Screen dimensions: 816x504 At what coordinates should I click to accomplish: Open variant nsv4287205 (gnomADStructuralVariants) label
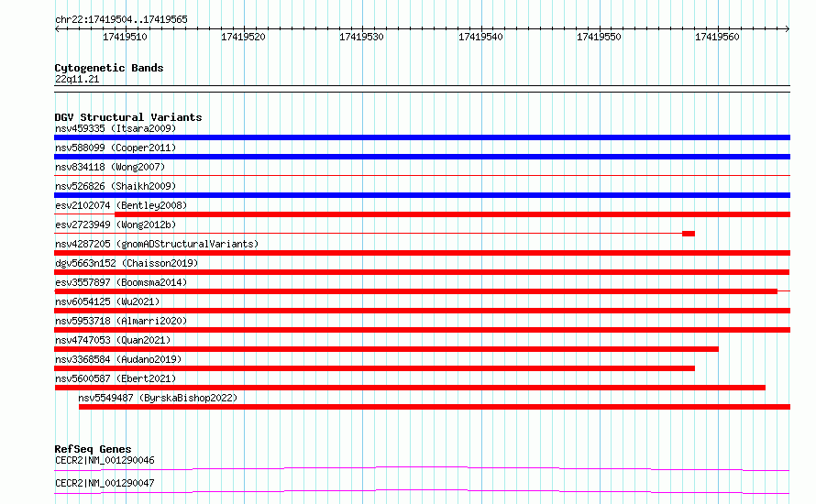click(157, 244)
